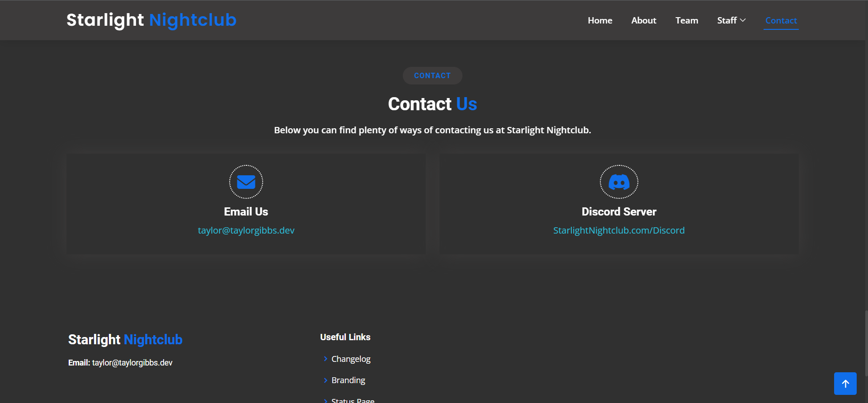868x403 pixels.
Task: Open the Home nav item
Action: point(600,20)
